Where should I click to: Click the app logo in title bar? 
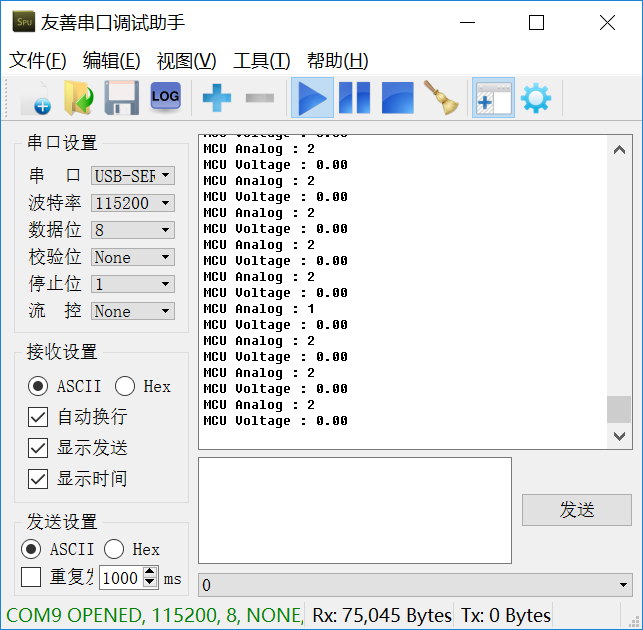(24, 22)
